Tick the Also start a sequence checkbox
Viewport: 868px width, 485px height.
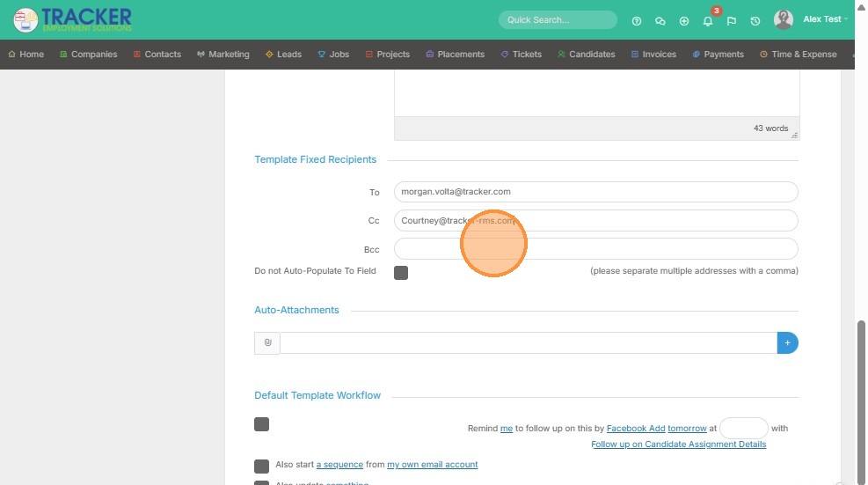[x=261, y=466]
